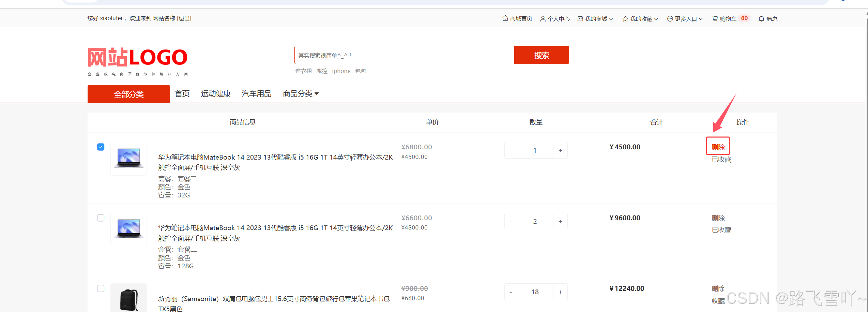Click the quantity field showing 18
Viewport: 868px width, 312px height.
(x=535, y=292)
